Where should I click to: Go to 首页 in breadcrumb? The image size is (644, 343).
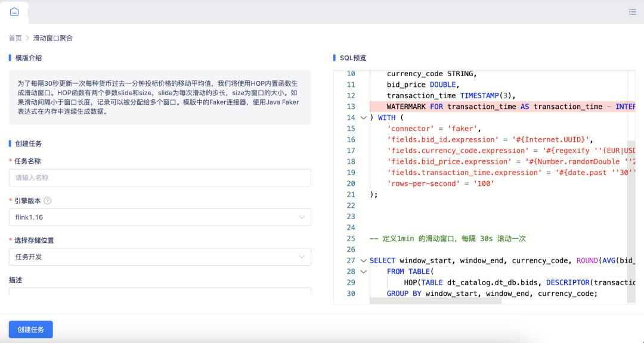tap(15, 38)
